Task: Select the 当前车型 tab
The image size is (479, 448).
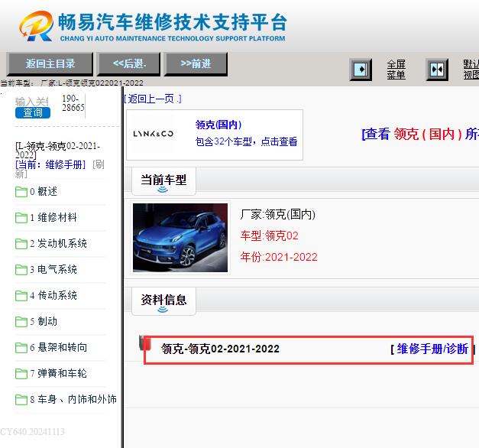Action: (x=163, y=180)
